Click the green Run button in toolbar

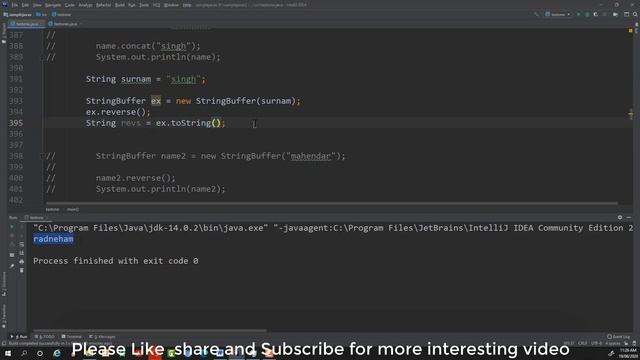578,14
